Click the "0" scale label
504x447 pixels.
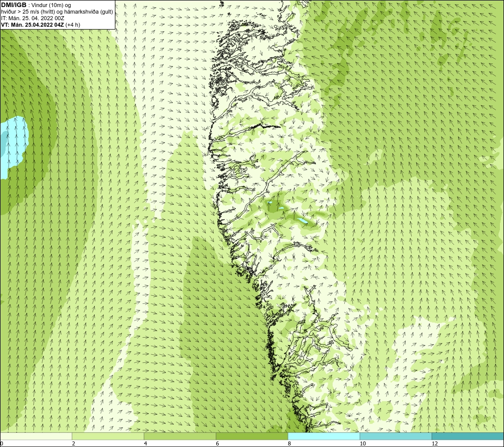pos(2,443)
